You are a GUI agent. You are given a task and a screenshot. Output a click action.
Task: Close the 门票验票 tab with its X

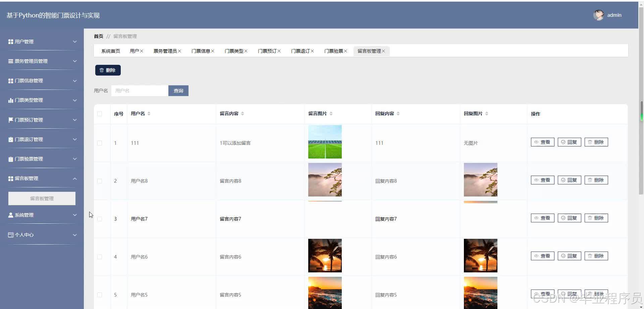tap(345, 51)
